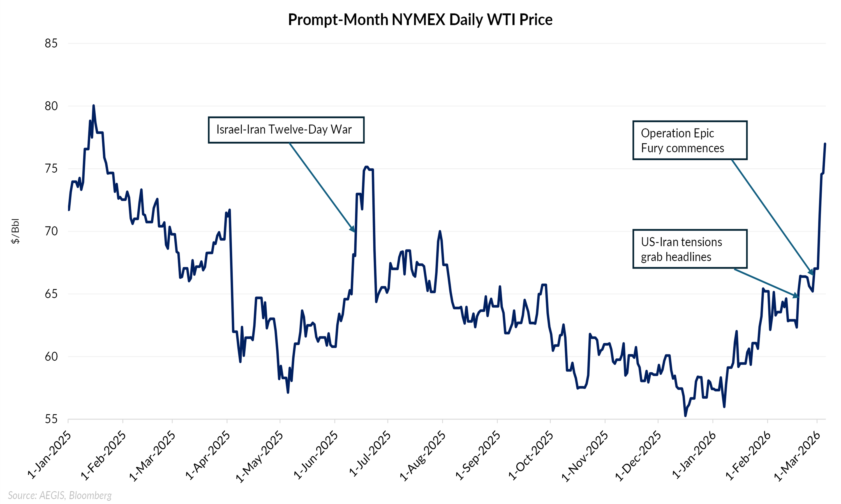The height and width of the screenshot is (504, 841).
Task: Select the Israel-Iran Twelve-Day War annotation box
Action: pos(286,130)
